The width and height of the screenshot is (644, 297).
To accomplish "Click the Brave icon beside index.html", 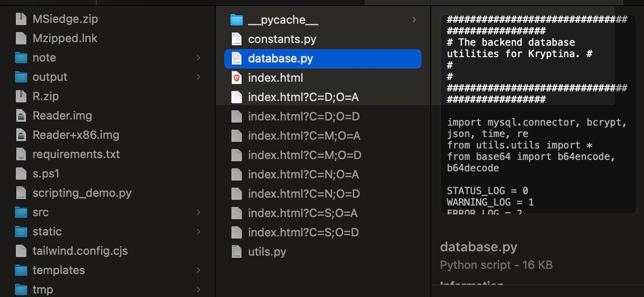I will click(237, 78).
